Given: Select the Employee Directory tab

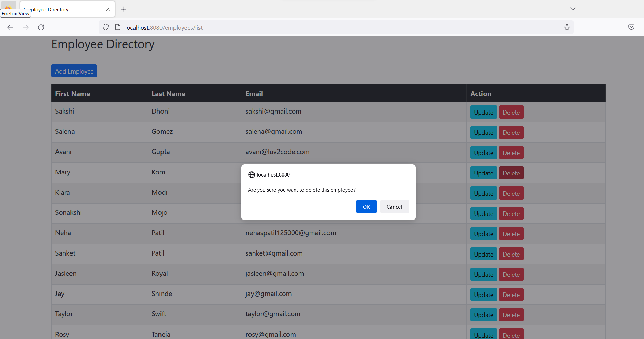Looking at the screenshot, I should coord(62,9).
